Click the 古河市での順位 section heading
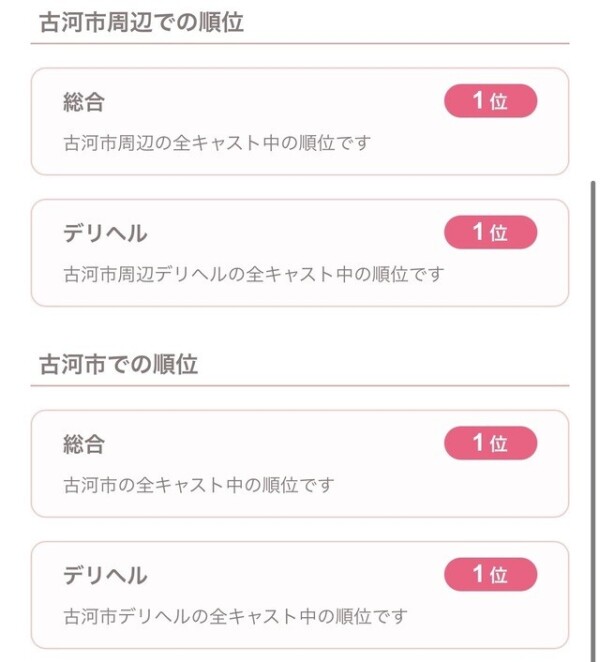Screen dimensions: 600x662 119,365
